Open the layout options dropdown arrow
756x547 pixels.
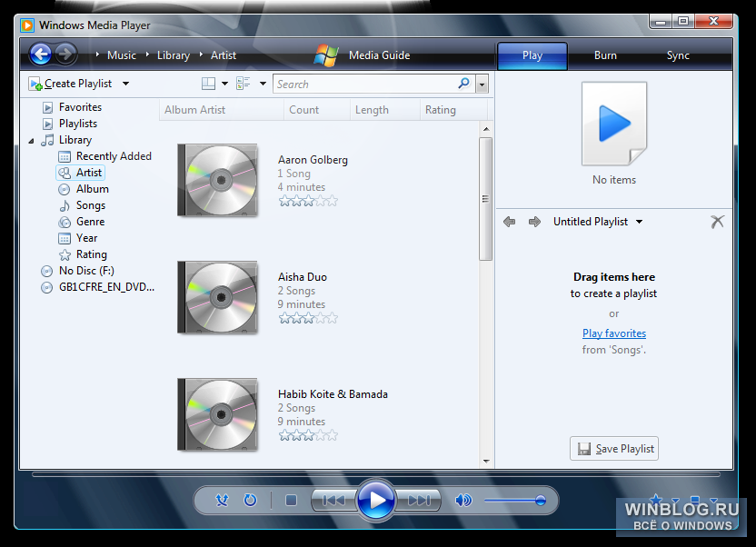[x=224, y=84]
